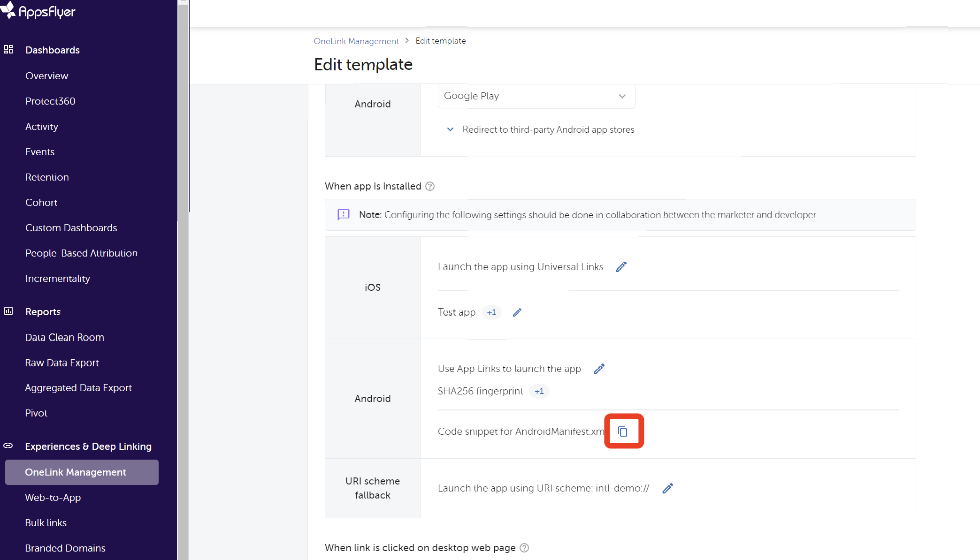Screen dimensions: 980x560
Task: Click the note info icon
Action: point(344,214)
